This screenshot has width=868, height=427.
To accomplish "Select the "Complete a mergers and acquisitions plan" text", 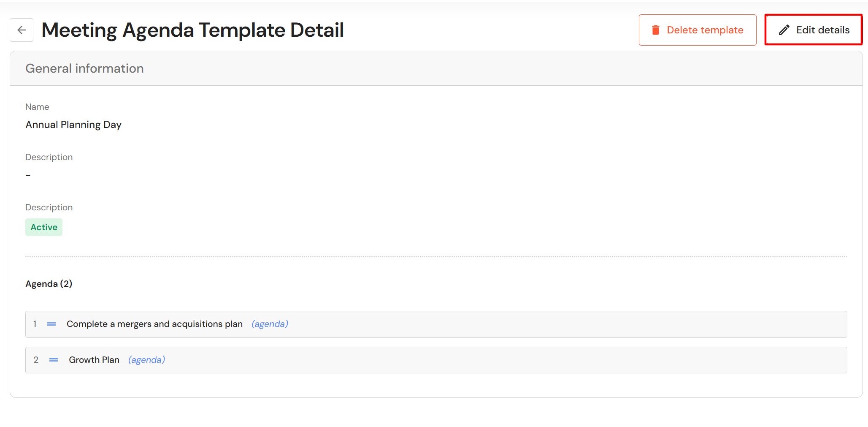I will coord(154,324).
